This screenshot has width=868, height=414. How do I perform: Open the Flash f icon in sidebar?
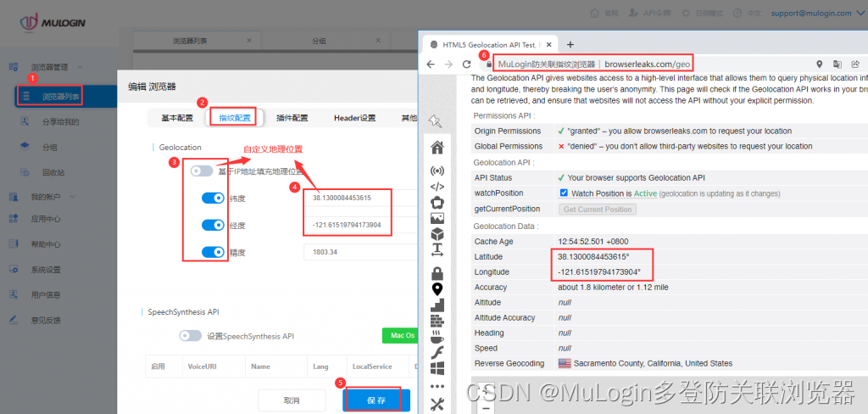pos(437,352)
